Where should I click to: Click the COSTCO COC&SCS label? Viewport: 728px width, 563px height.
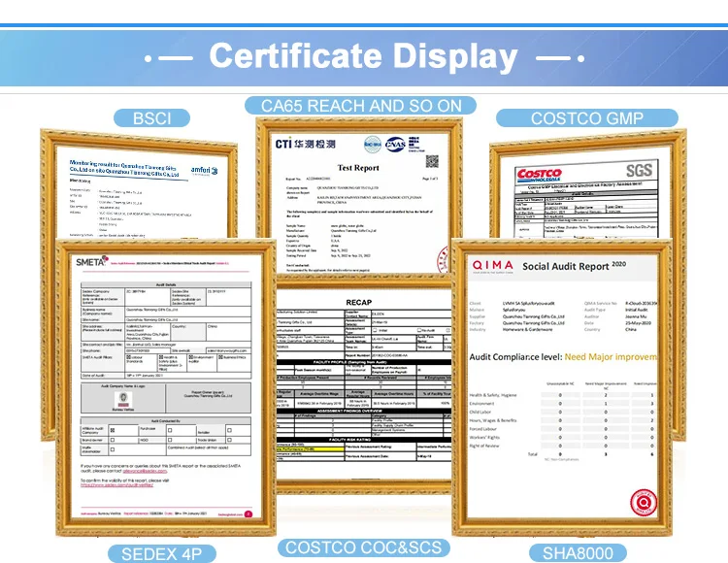(364, 547)
